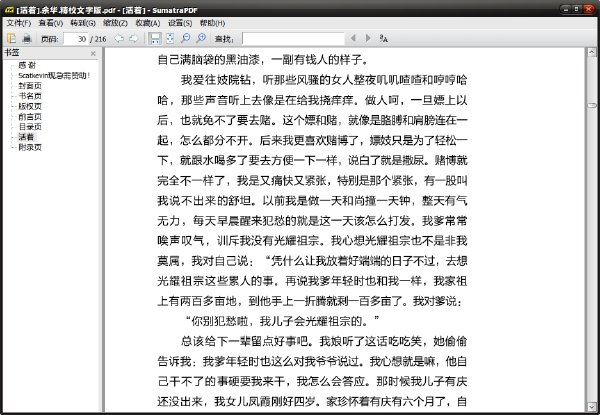Image resolution: width=600 pixels, height=415 pixels.
Task: Close the SumatraPDF window
Action: click(589, 9)
